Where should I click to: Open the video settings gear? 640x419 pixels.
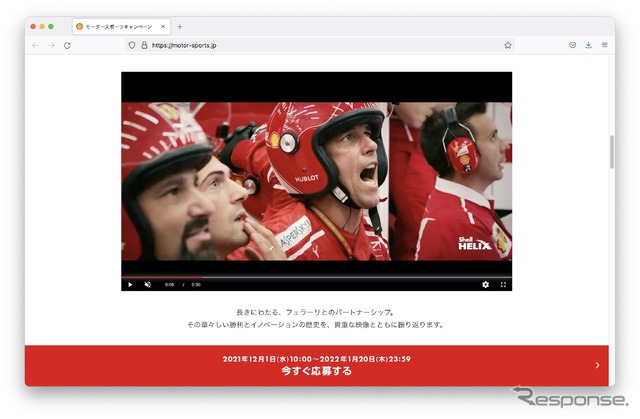coord(485,284)
